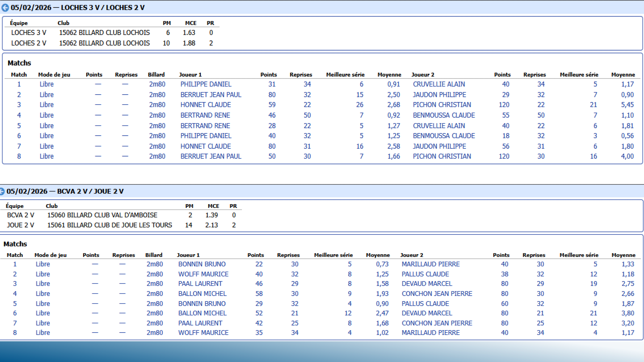Open match number 3 in LOCHES table
Image resolution: width=644 pixels, height=362 pixels.
[x=19, y=105]
